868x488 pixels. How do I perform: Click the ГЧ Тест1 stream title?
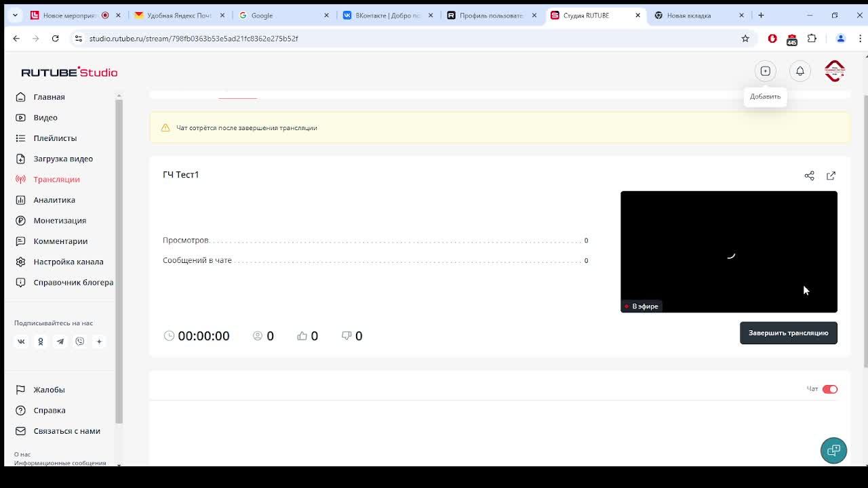(181, 174)
